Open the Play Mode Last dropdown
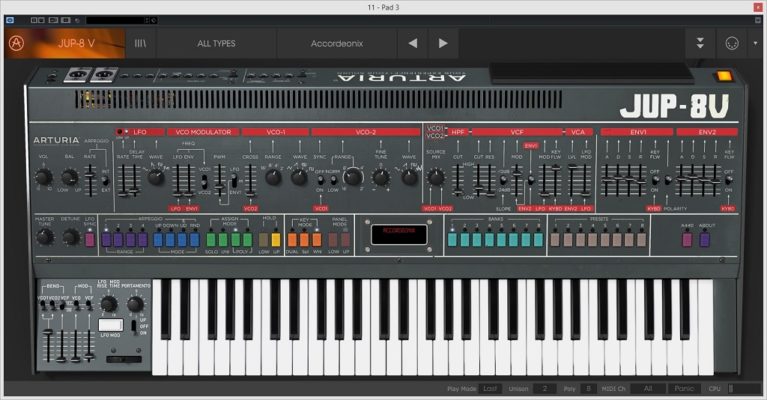 490,389
